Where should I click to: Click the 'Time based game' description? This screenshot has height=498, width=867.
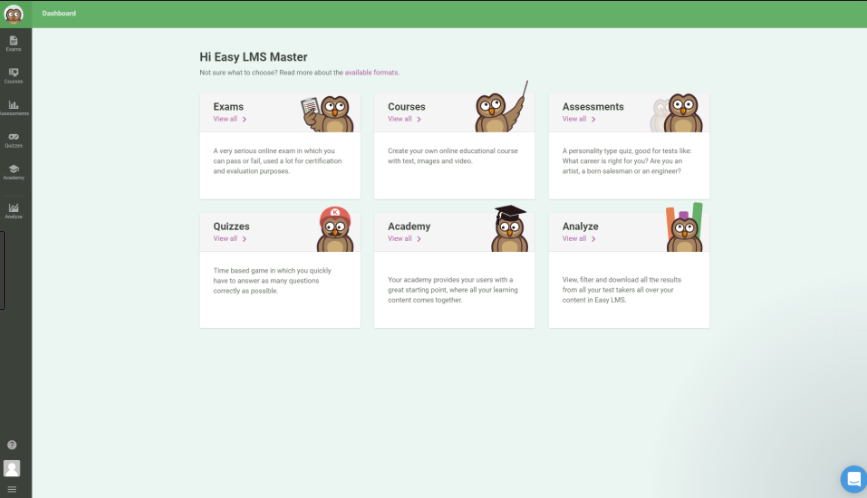click(272, 281)
